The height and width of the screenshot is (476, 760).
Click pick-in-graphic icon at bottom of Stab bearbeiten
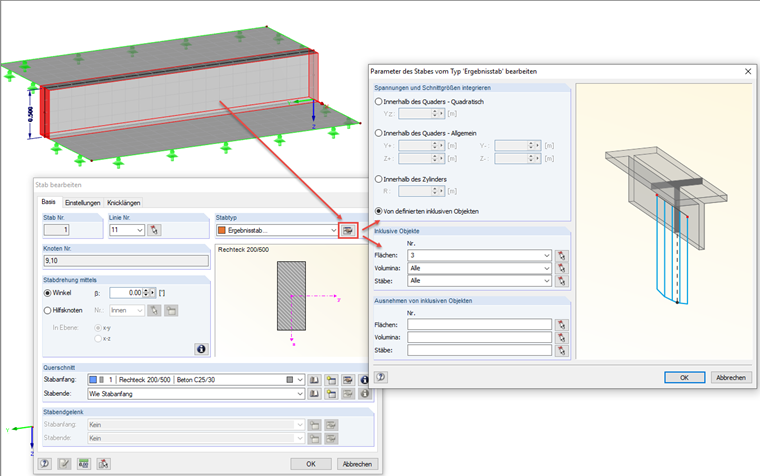pyautogui.click(x=103, y=464)
